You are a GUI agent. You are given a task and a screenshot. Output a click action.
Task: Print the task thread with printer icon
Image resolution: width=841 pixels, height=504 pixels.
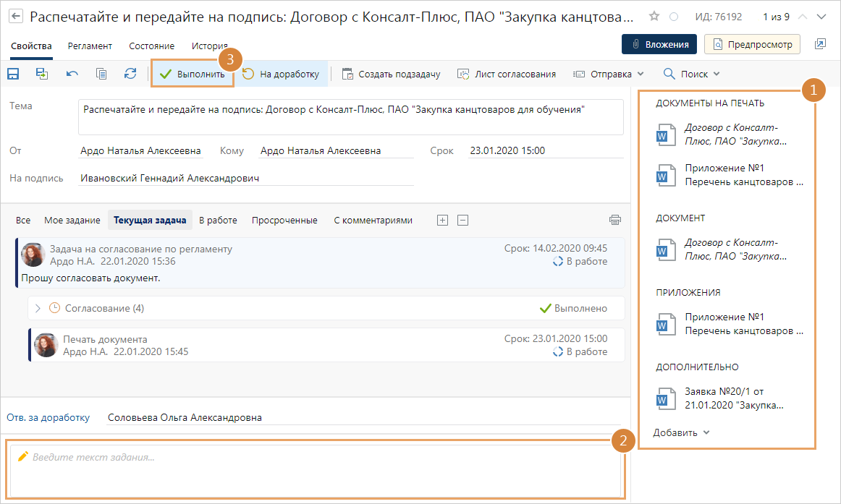614,220
